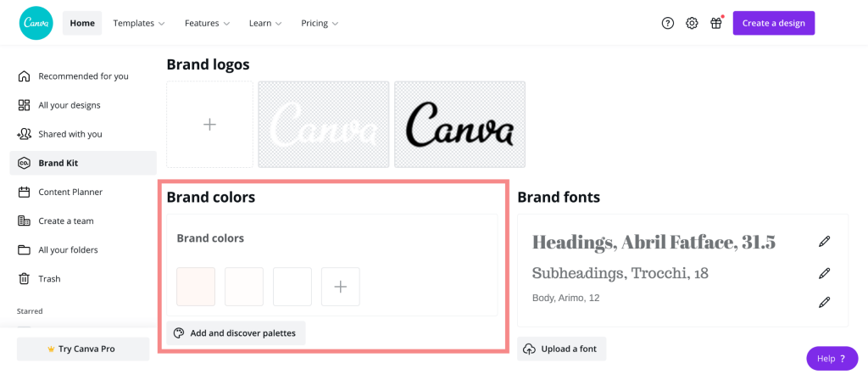
Task: Edit Body Arimo font pencil icon
Action: click(x=824, y=302)
